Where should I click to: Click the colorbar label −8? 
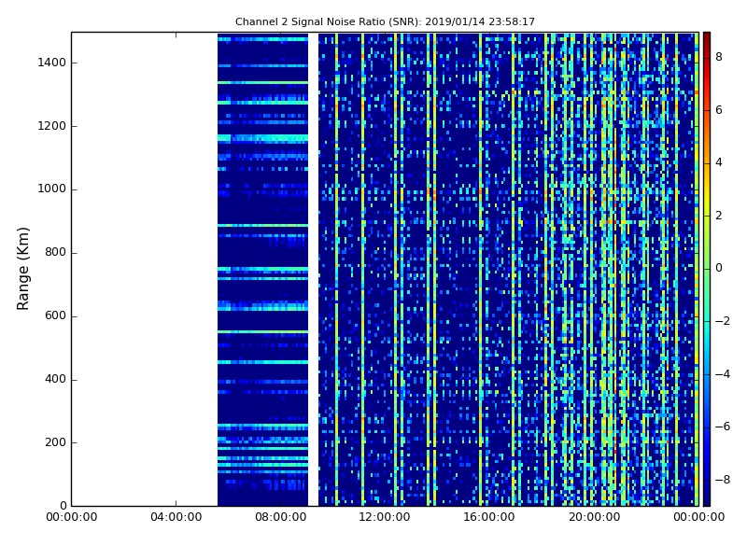(723, 480)
